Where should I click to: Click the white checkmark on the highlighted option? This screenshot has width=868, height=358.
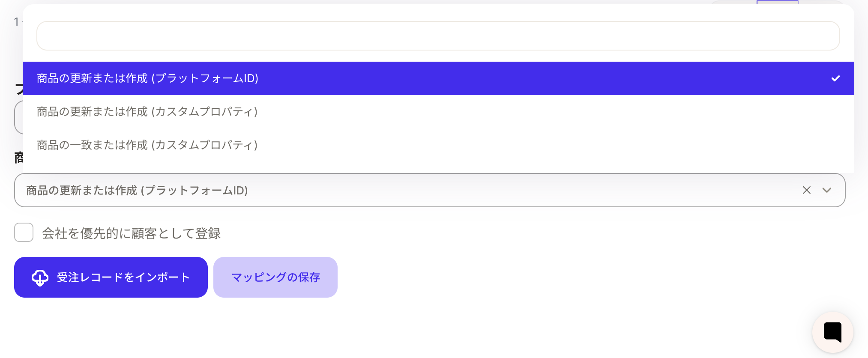pos(835,78)
